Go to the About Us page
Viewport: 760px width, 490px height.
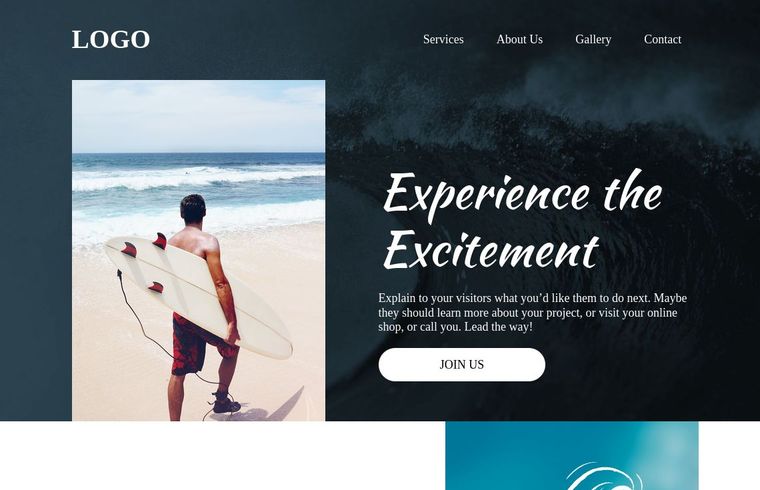[519, 39]
